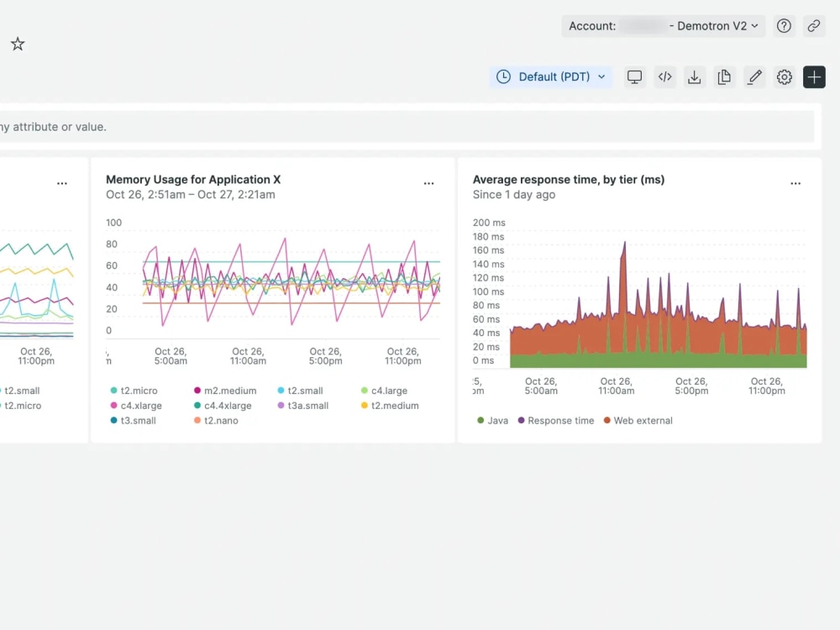
Task: Toggle t2.nano series in legend
Action: click(216, 421)
